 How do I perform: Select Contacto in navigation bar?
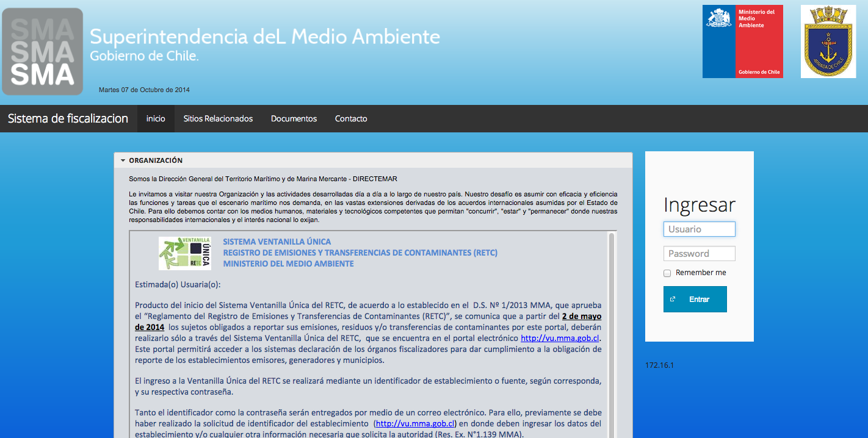351,119
